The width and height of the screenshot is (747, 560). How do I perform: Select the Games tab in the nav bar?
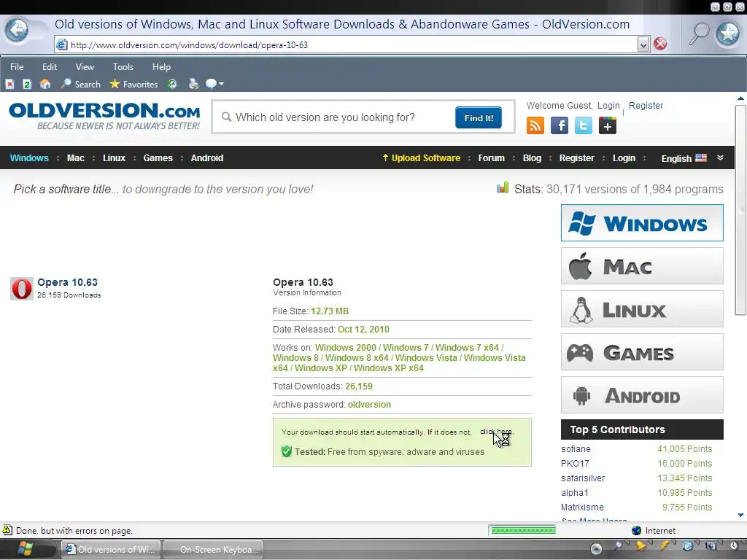tap(158, 157)
